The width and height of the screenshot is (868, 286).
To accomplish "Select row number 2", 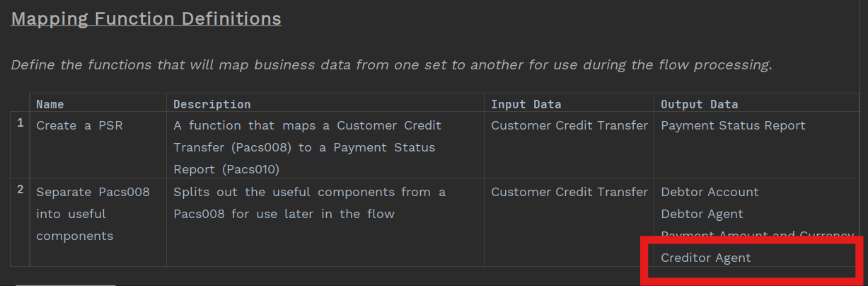I will (21, 190).
